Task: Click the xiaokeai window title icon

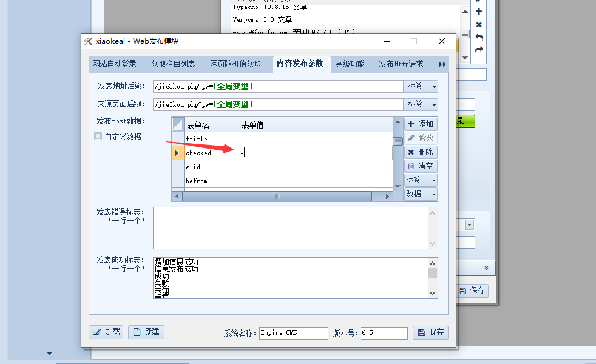Action: 88,41
